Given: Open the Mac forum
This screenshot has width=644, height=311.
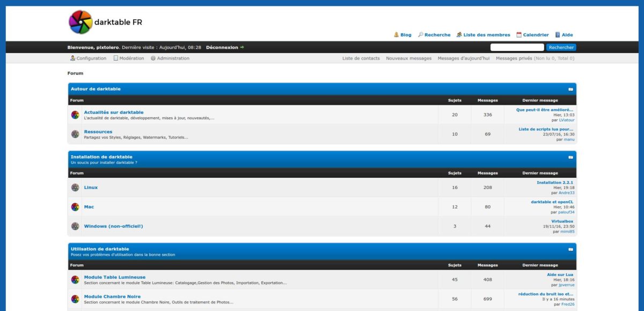Looking at the screenshot, I should 89,207.
